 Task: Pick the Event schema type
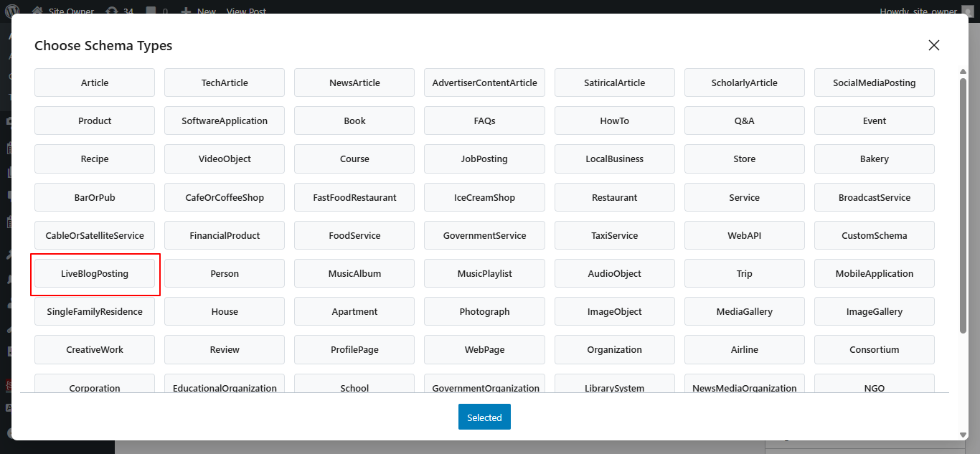point(874,120)
